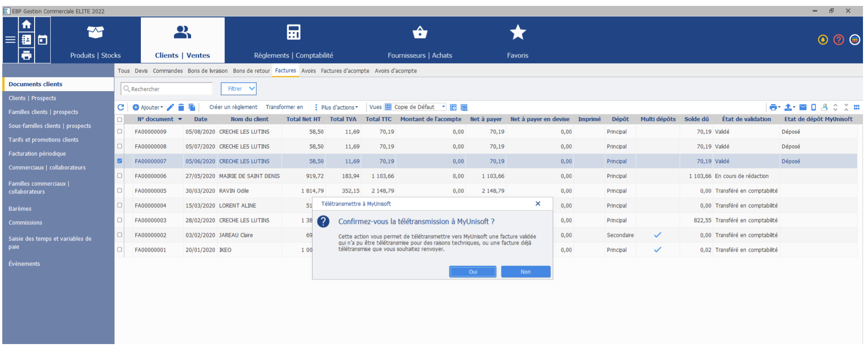
Task: Click the second grid view icon after Vues
Action: click(464, 108)
